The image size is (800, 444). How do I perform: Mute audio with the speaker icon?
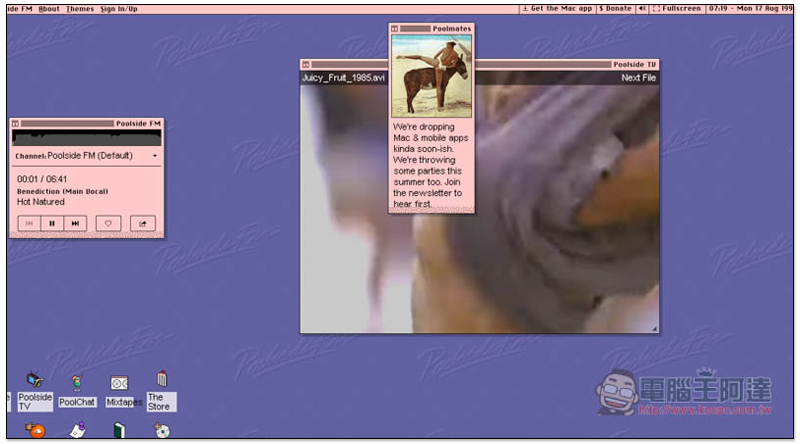click(642, 9)
